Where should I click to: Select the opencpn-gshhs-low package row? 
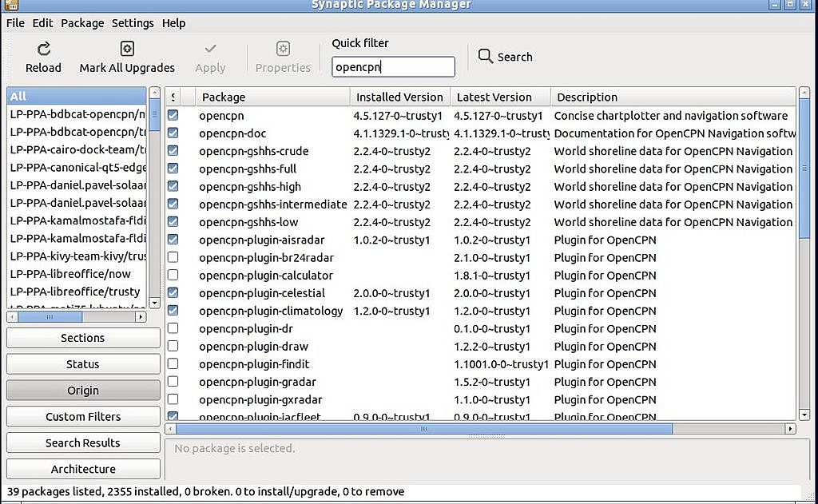[x=481, y=222]
